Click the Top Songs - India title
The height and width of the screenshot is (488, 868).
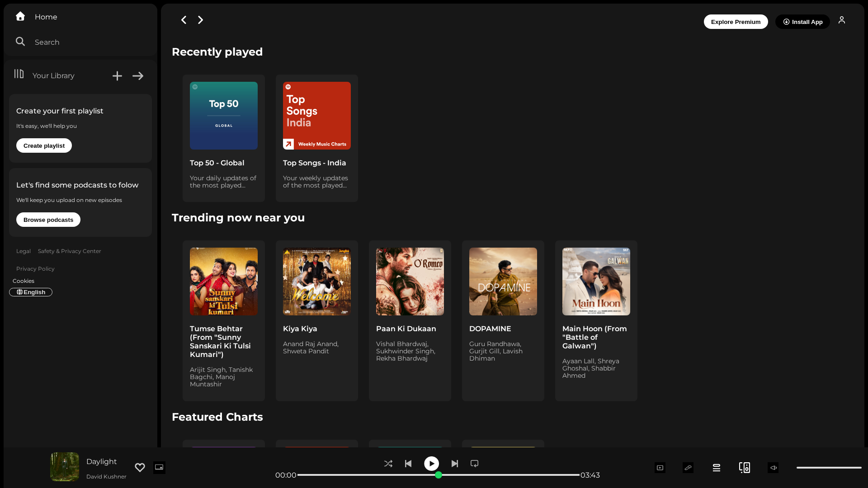315,163
